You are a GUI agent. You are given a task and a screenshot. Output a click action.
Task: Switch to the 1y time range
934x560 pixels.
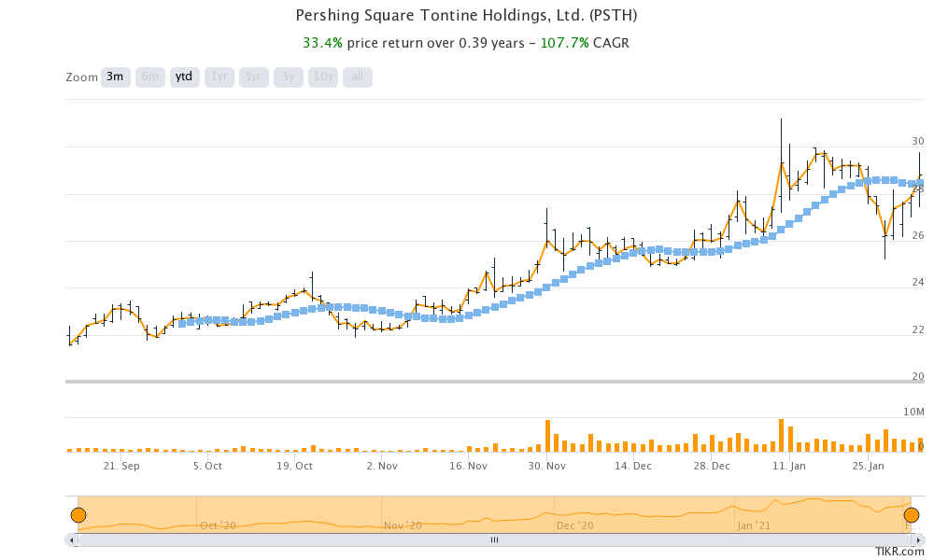click(x=218, y=77)
